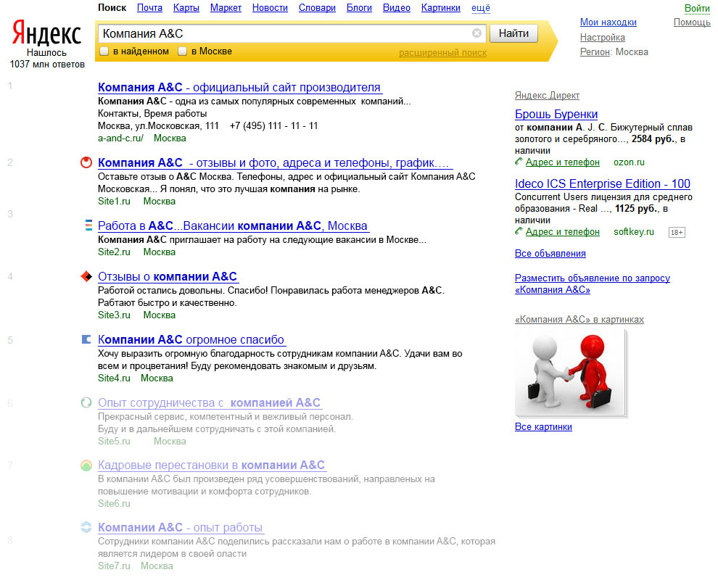Open the 'отзывы и фото, адреса и телефоны' result

275,162
